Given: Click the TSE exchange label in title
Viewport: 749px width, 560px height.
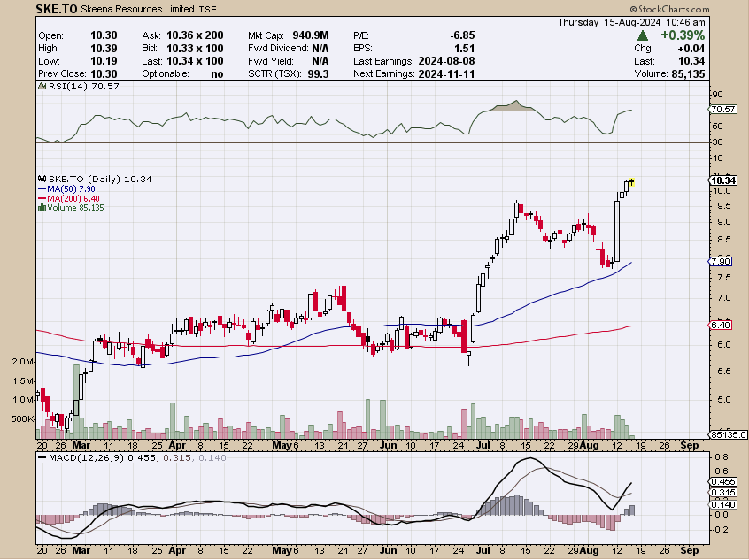Looking at the screenshot, I should click(207, 10).
